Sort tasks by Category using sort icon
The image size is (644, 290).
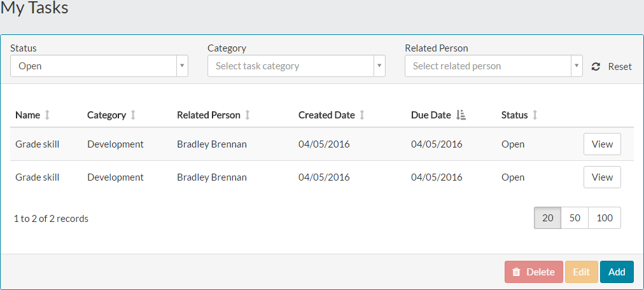(133, 115)
